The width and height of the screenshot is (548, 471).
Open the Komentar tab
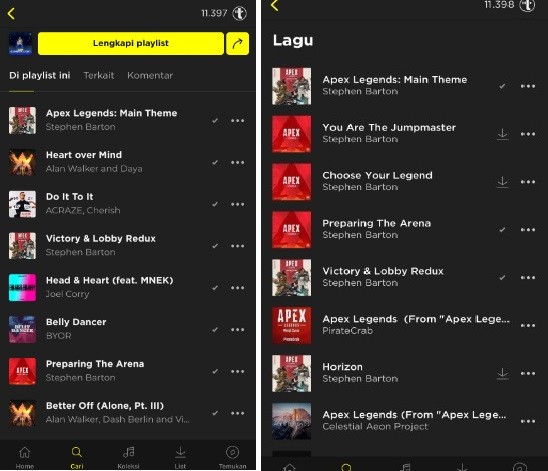[150, 75]
